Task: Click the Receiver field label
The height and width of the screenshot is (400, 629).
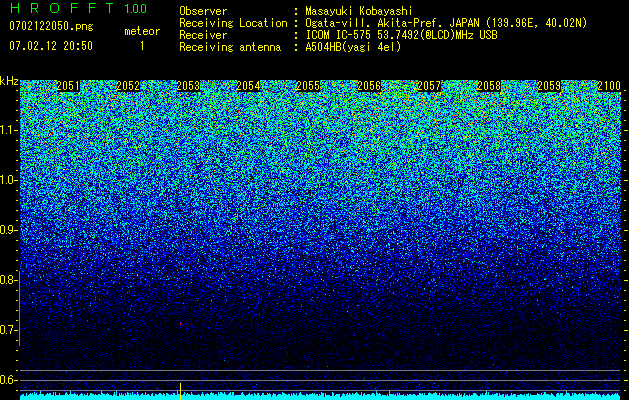Action: (x=203, y=35)
